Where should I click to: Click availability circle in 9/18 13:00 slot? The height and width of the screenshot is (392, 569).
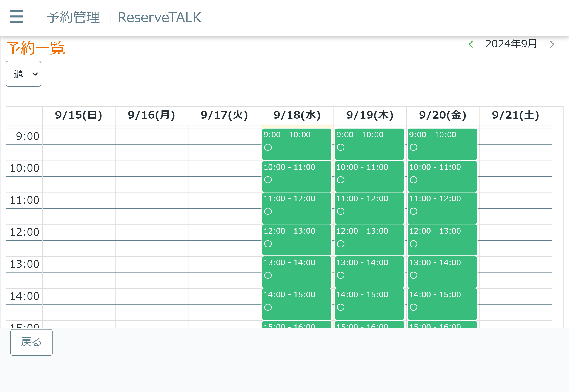(268, 275)
